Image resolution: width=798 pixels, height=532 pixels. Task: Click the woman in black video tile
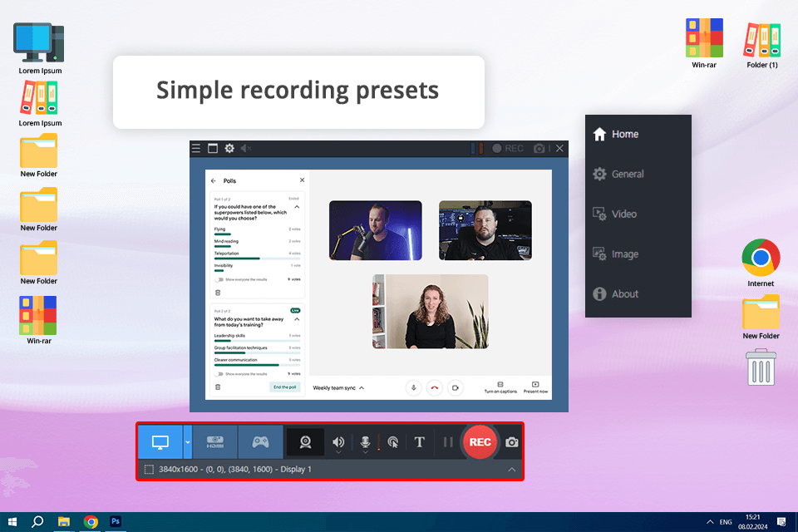tap(431, 312)
